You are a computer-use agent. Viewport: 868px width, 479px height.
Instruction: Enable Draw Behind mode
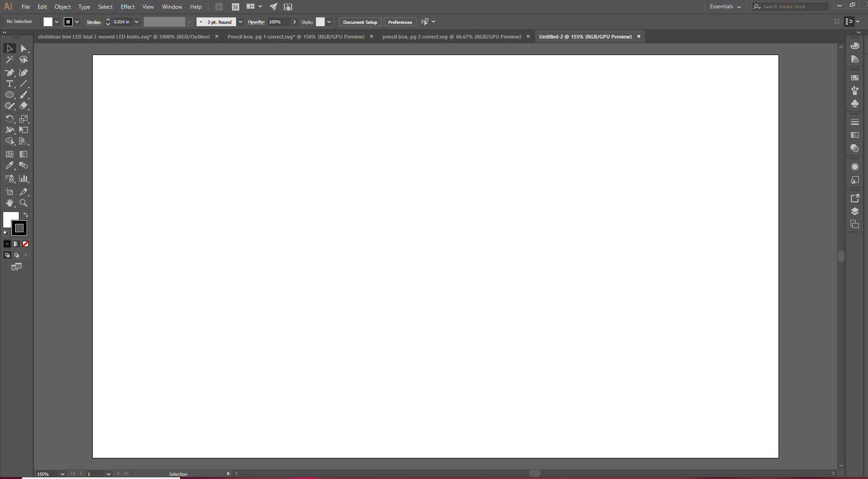tap(17, 255)
